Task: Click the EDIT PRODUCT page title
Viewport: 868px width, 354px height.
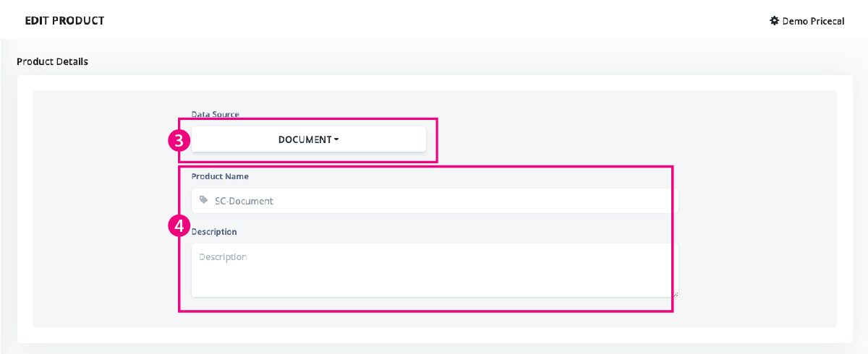Action: coord(64,20)
